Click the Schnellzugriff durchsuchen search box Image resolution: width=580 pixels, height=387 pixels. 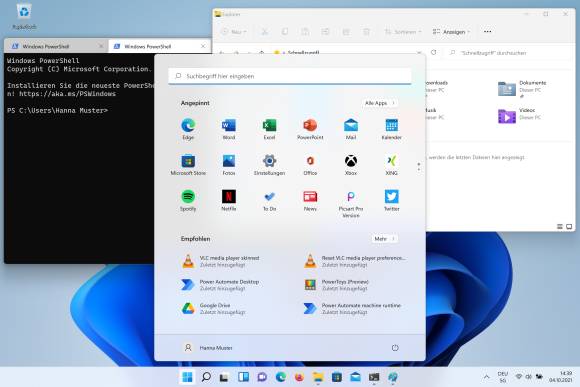(508, 53)
